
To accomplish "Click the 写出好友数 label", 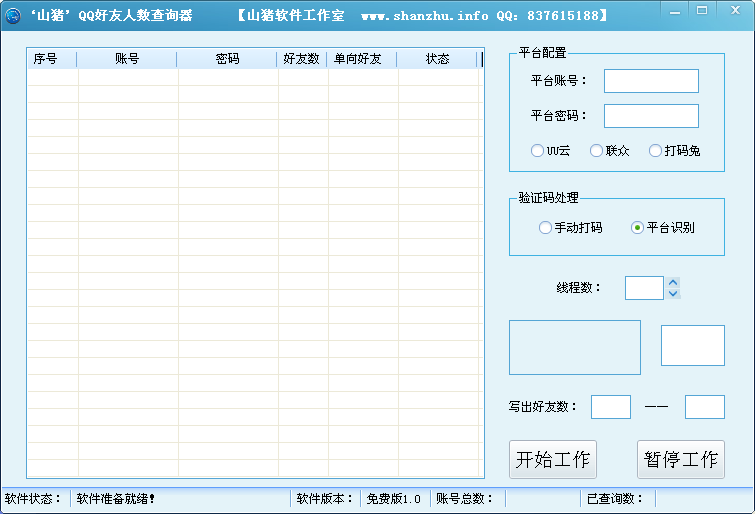I will (543, 407).
